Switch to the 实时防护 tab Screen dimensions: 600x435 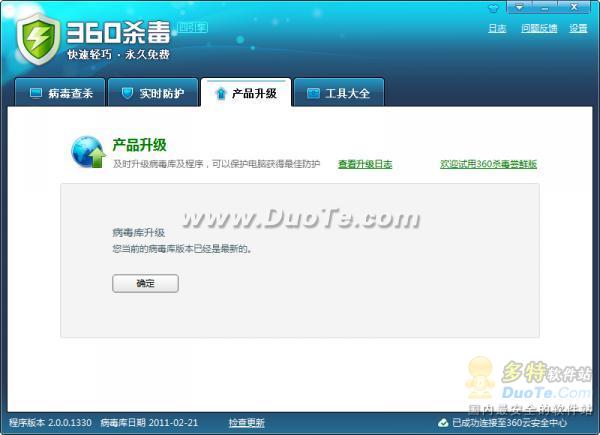click(153, 93)
